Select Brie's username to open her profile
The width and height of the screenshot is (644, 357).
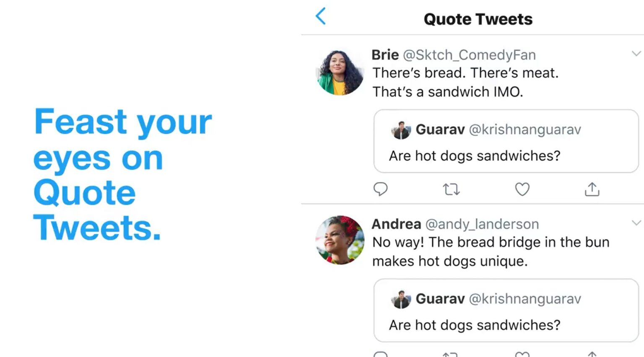point(384,54)
